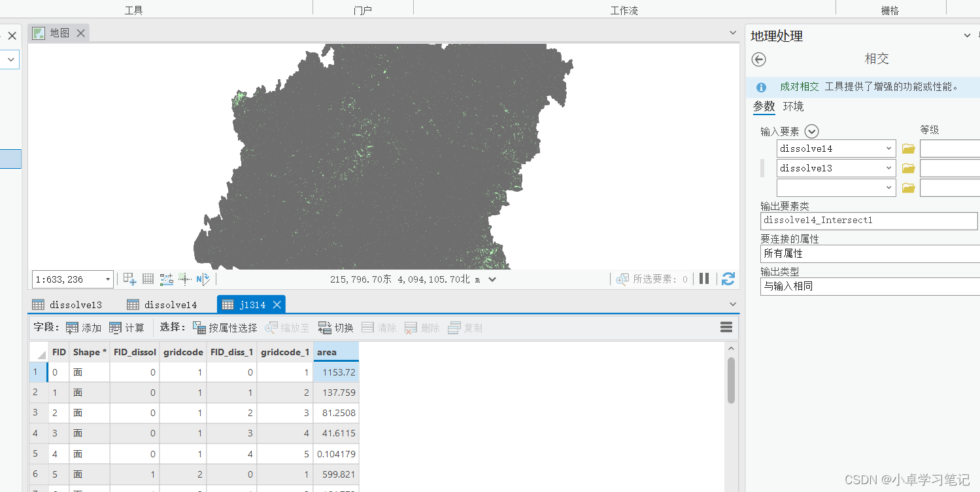Open the 成对相交 tool link

coord(799,86)
